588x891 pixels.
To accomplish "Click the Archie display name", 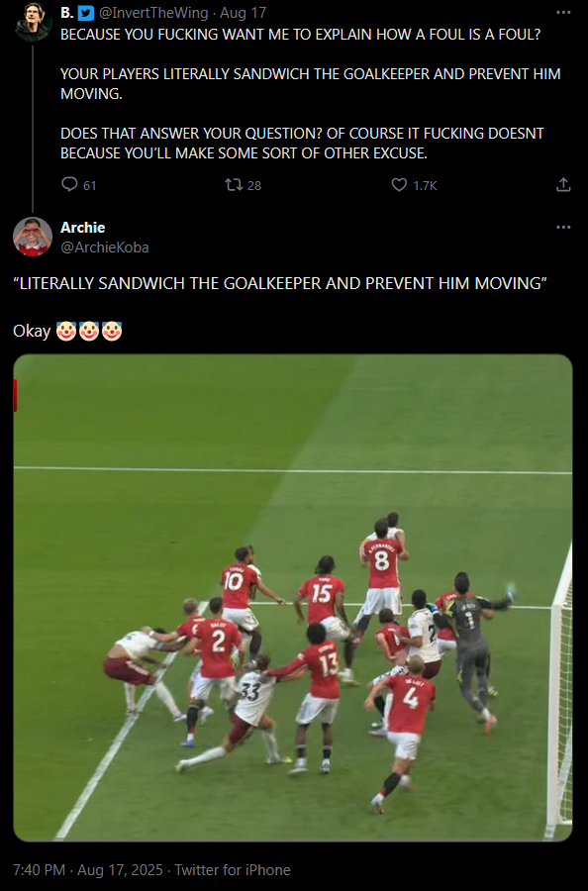I will click(83, 228).
